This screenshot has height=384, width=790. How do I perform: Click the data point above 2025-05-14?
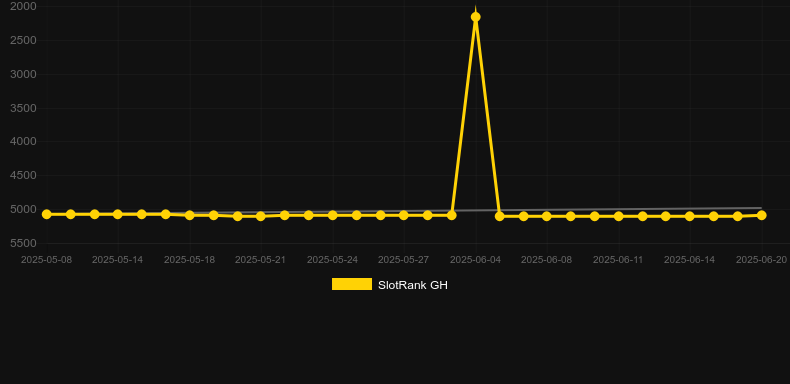tap(117, 214)
